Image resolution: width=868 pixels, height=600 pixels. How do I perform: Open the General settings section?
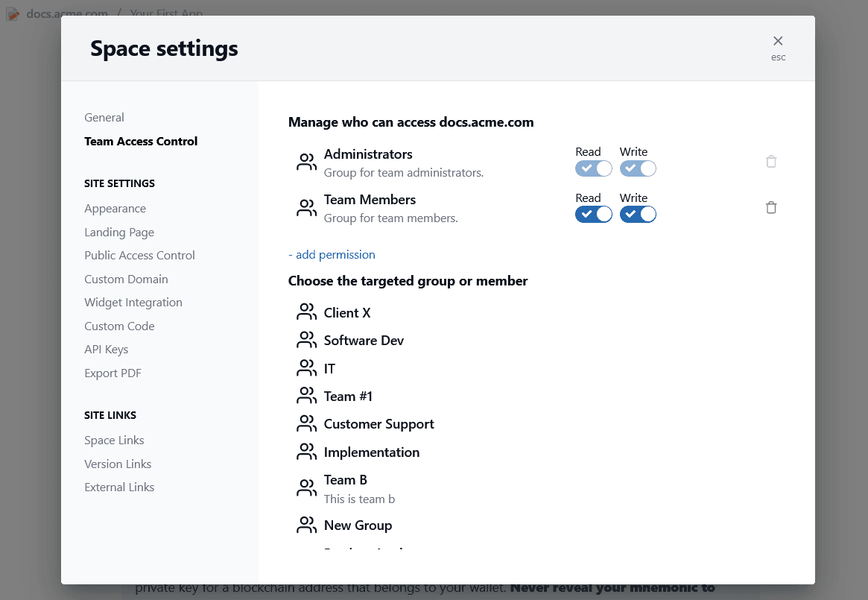pyautogui.click(x=104, y=118)
